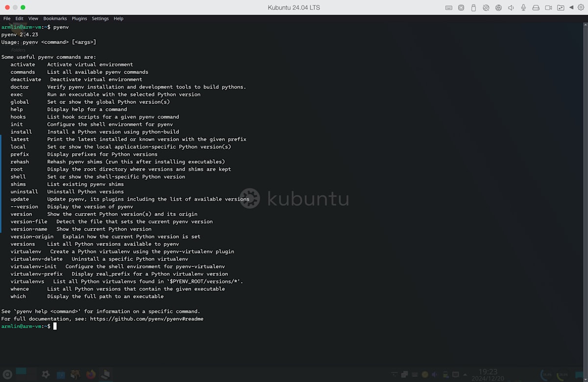Open the File menu
The height and width of the screenshot is (382, 588).
7,19
